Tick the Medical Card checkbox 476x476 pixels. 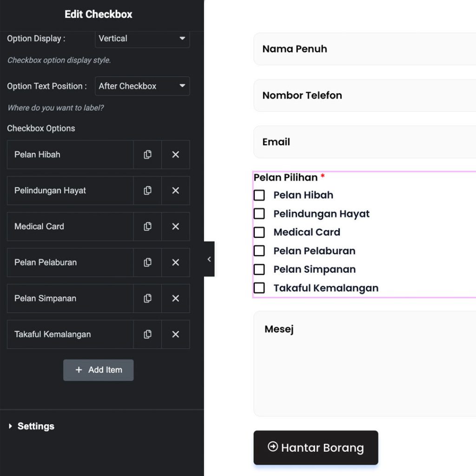coord(259,232)
